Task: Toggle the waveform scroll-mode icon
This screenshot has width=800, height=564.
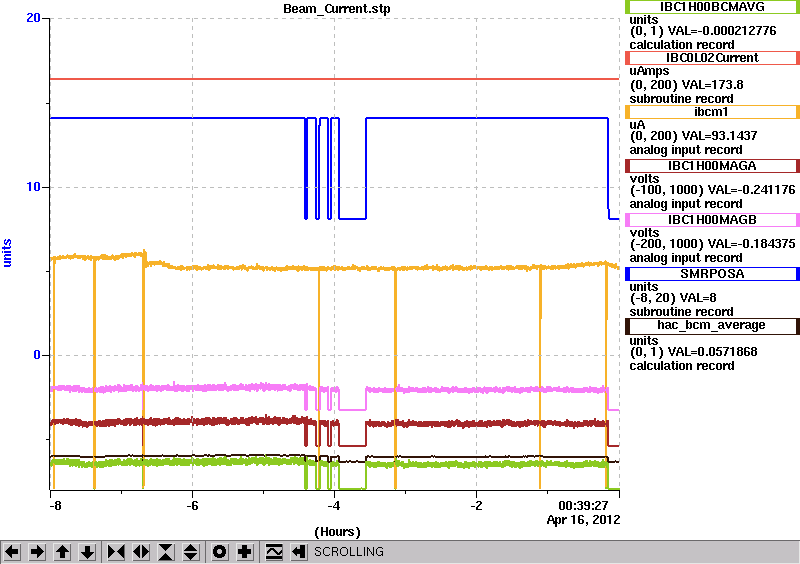Action: point(274,552)
